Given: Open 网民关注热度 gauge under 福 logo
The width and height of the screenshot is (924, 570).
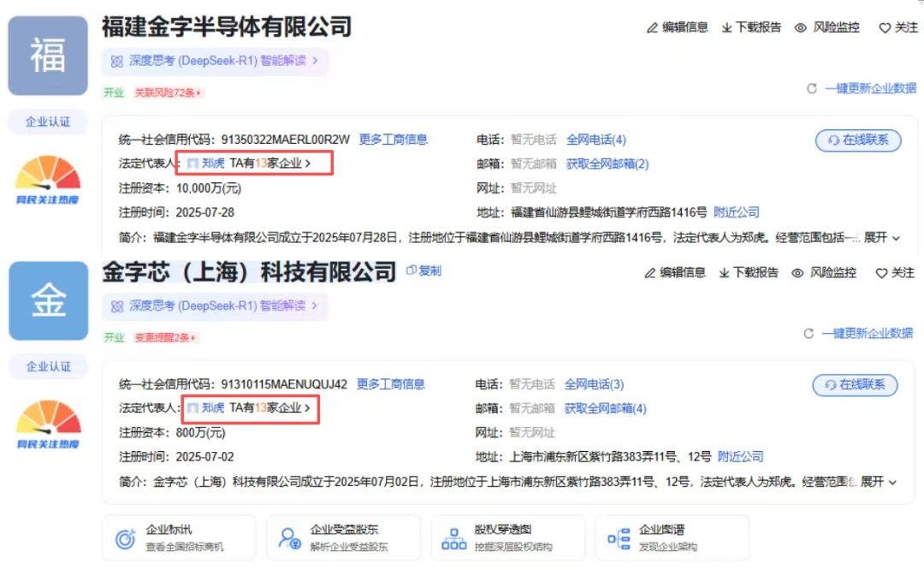Looking at the screenshot, I should [x=48, y=180].
